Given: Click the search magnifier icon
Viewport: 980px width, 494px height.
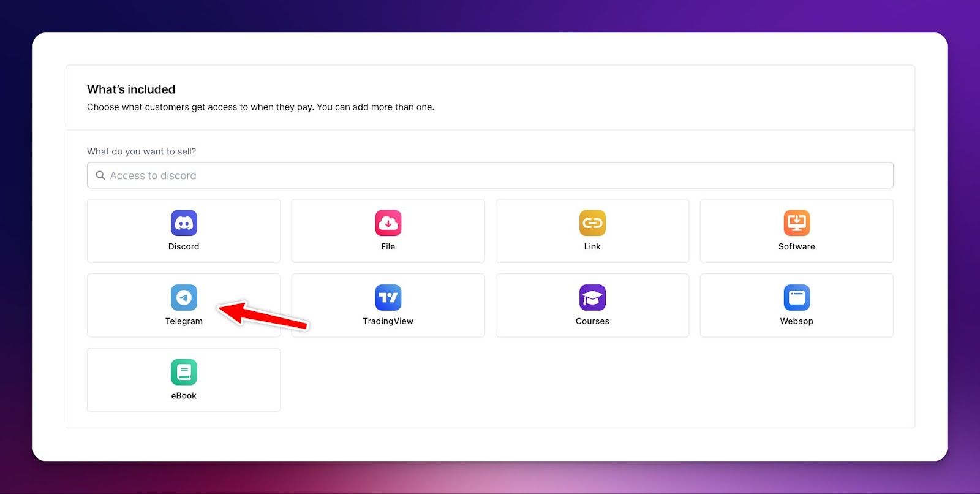Looking at the screenshot, I should pyautogui.click(x=100, y=175).
